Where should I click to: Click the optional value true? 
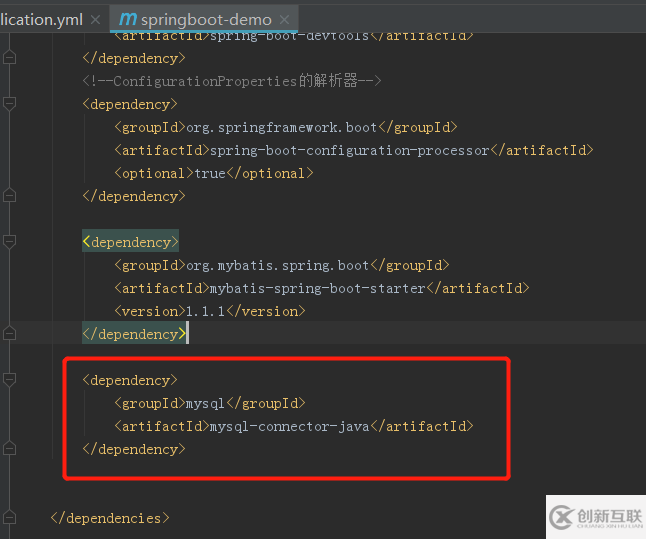point(210,173)
